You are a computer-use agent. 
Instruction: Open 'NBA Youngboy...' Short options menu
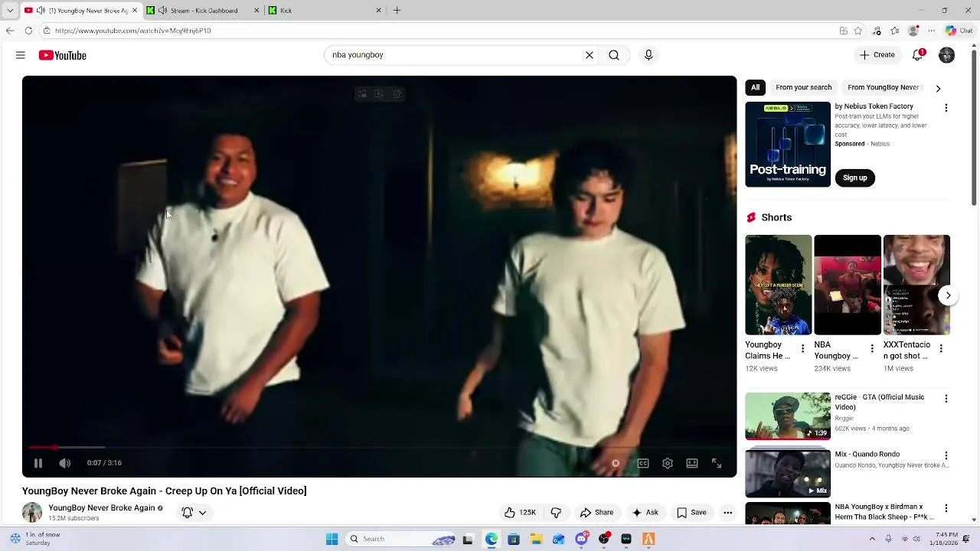click(871, 349)
